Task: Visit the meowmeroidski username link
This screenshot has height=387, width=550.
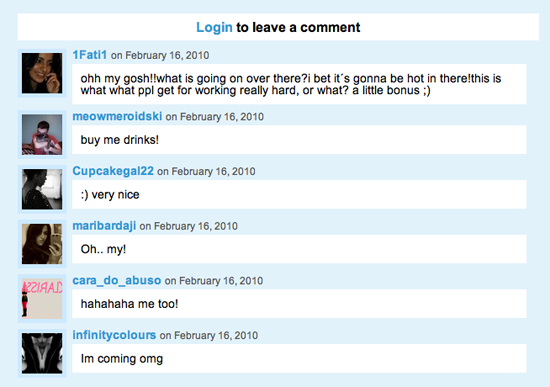Action: pyautogui.click(x=117, y=116)
